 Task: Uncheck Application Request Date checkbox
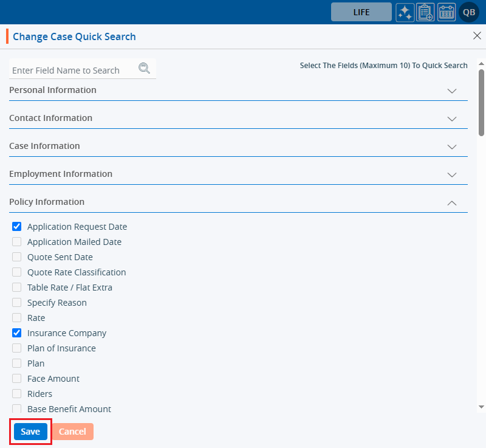[17, 227]
